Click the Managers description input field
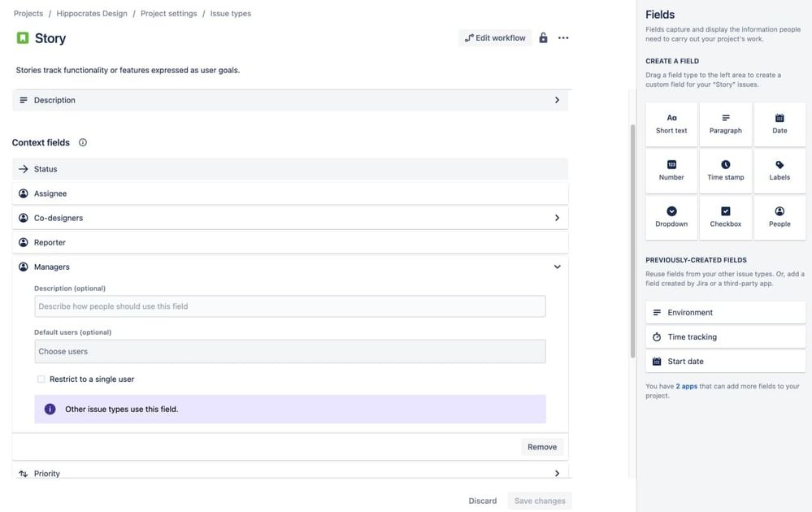The image size is (812, 512). pyautogui.click(x=290, y=306)
